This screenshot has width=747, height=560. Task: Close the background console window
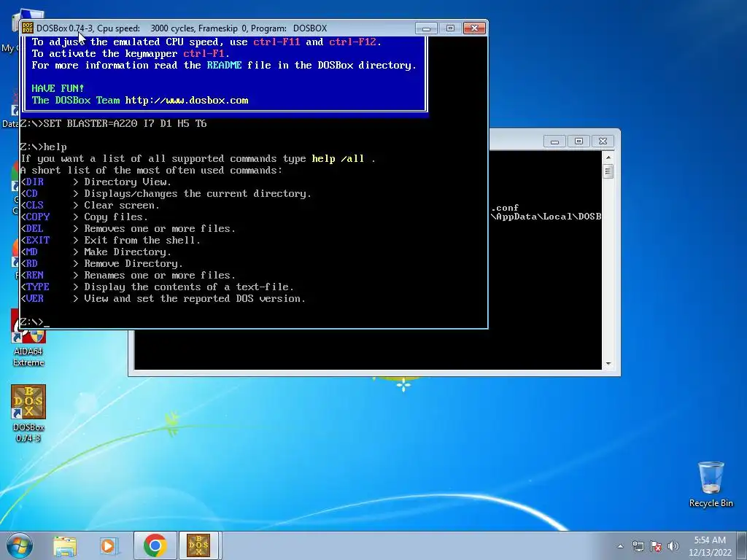(x=603, y=141)
